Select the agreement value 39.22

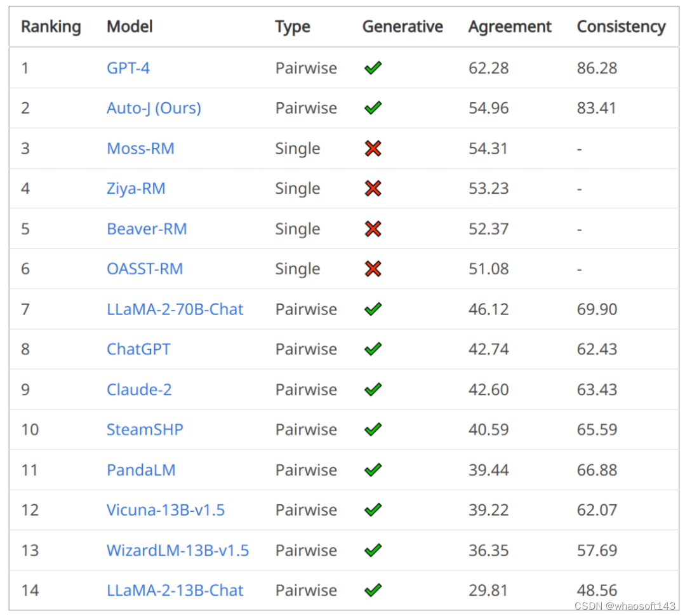[x=488, y=510]
